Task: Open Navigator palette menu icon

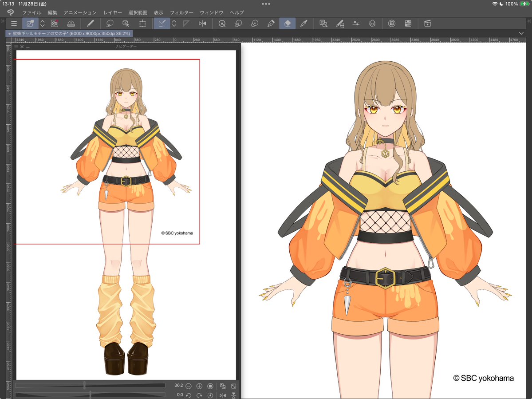Action: pyautogui.click(x=16, y=47)
